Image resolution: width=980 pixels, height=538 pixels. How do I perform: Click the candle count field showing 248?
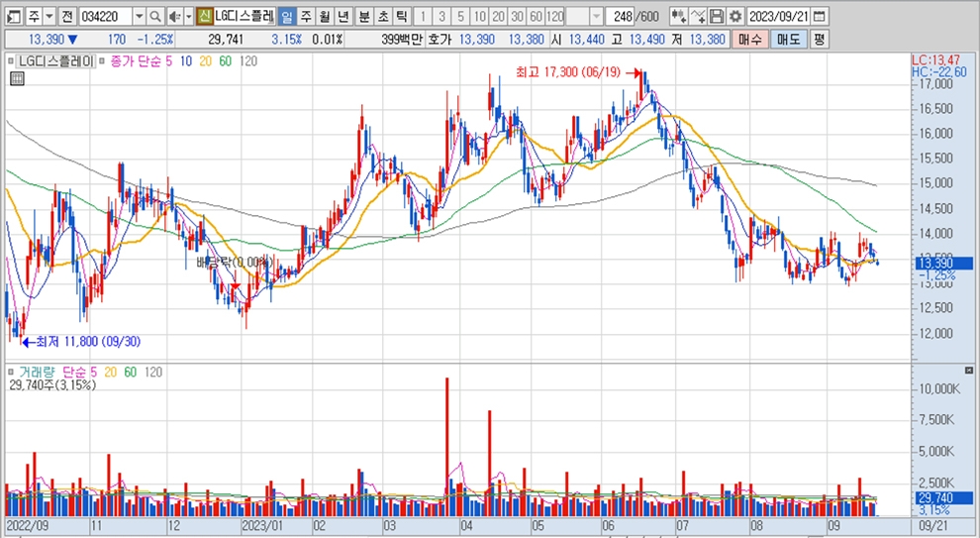(x=622, y=17)
